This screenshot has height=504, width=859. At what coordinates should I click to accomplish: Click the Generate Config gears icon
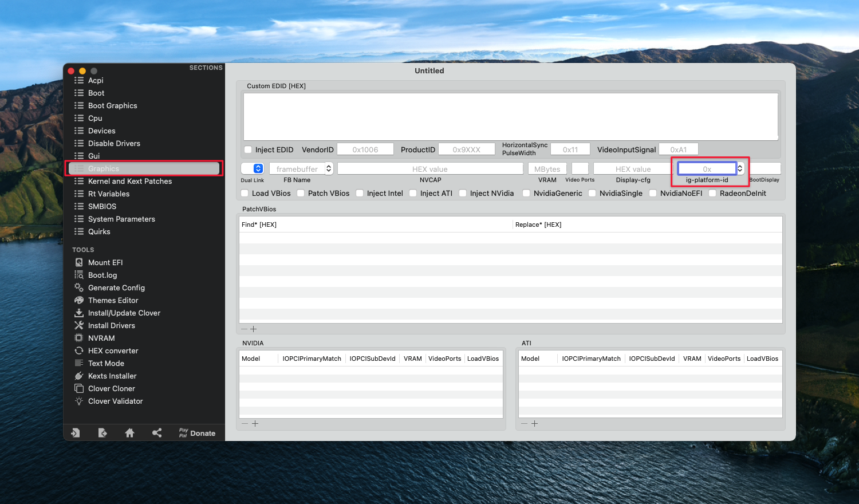click(79, 288)
